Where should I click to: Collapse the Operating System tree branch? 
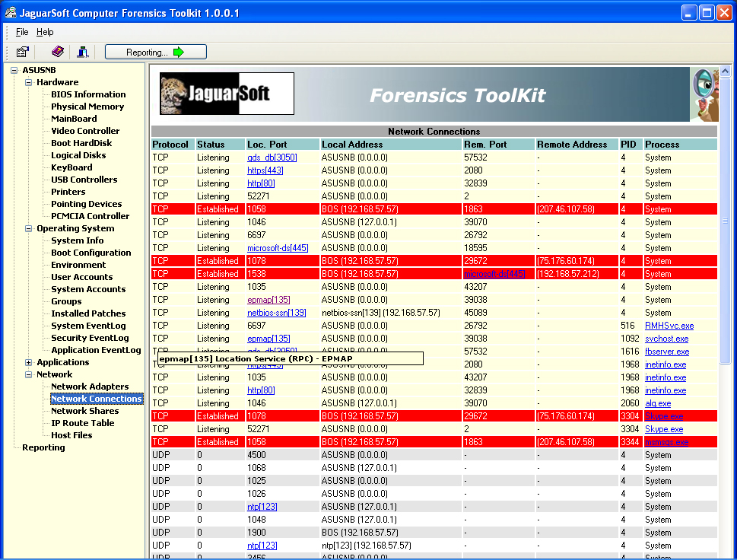click(28, 228)
